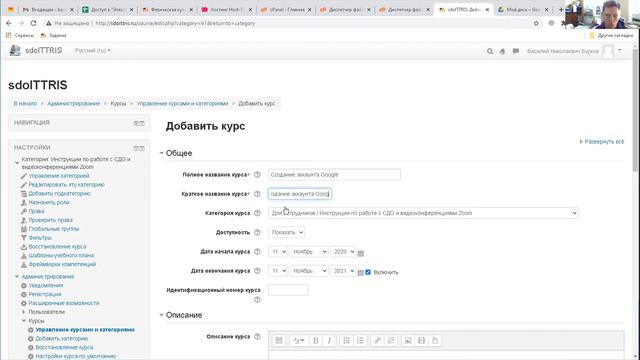The height and width of the screenshot is (360, 640).
Task: Click the help icon next to Описание курса
Action: [x=257, y=337]
